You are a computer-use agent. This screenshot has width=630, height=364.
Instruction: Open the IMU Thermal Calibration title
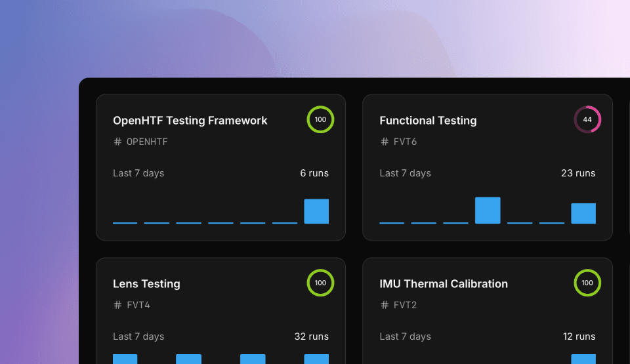(444, 284)
